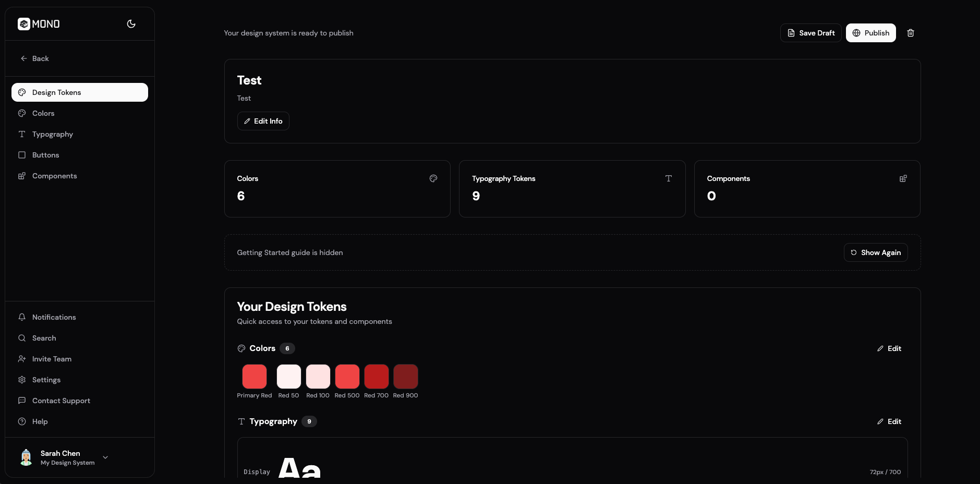
Task: Click the Typography Tokens T icon
Action: 669,178
